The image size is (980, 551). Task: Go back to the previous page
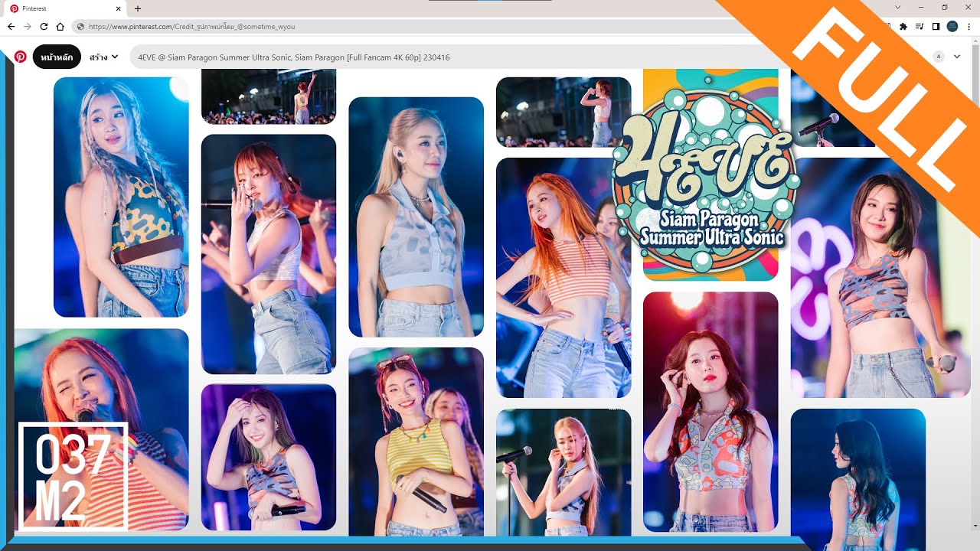(11, 26)
